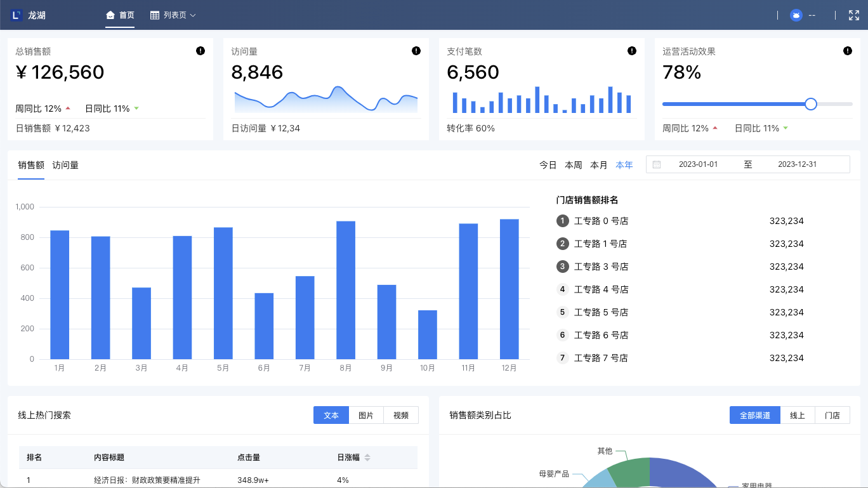Click the info icon on 运营活动效果 card
868x488 pixels.
tap(848, 51)
